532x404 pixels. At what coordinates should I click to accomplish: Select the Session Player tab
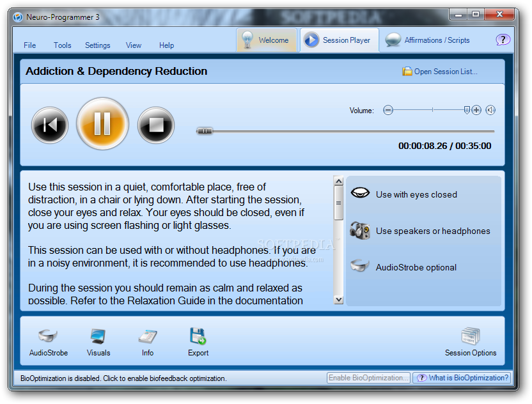(x=340, y=40)
